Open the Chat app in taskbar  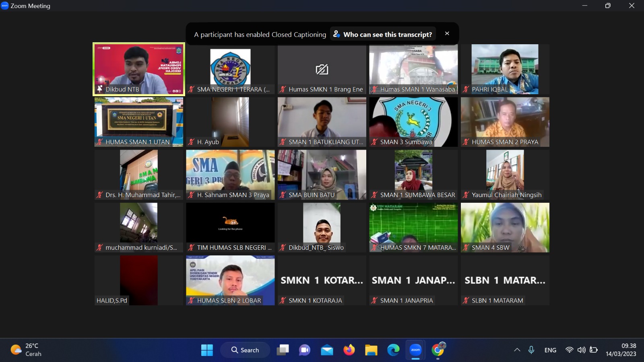point(305,350)
